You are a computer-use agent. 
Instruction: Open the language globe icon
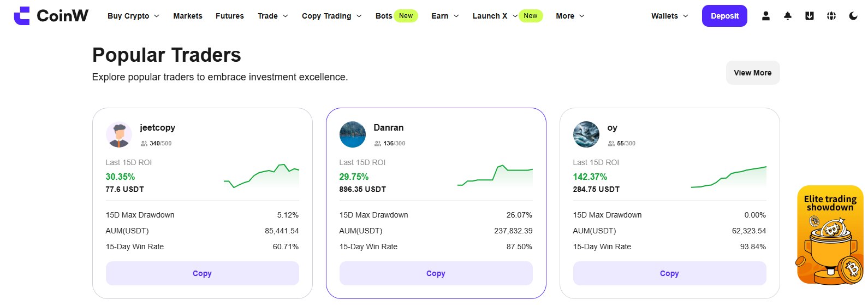[831, 16]
